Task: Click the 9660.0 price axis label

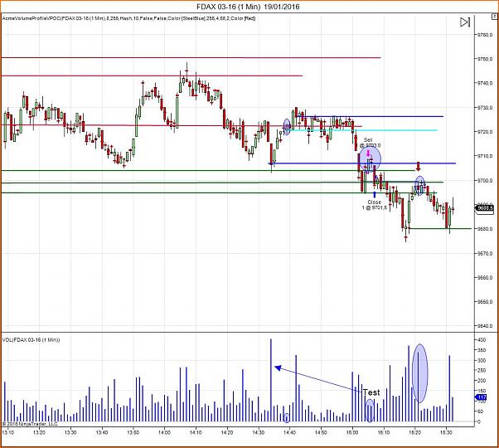Action: (485, 278)
